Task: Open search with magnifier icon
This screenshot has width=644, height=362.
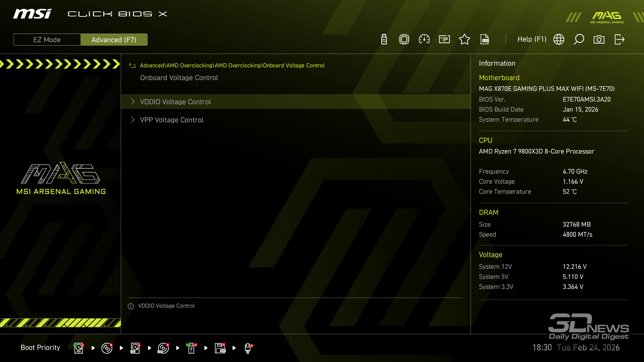Action: [x=579, y=40]
